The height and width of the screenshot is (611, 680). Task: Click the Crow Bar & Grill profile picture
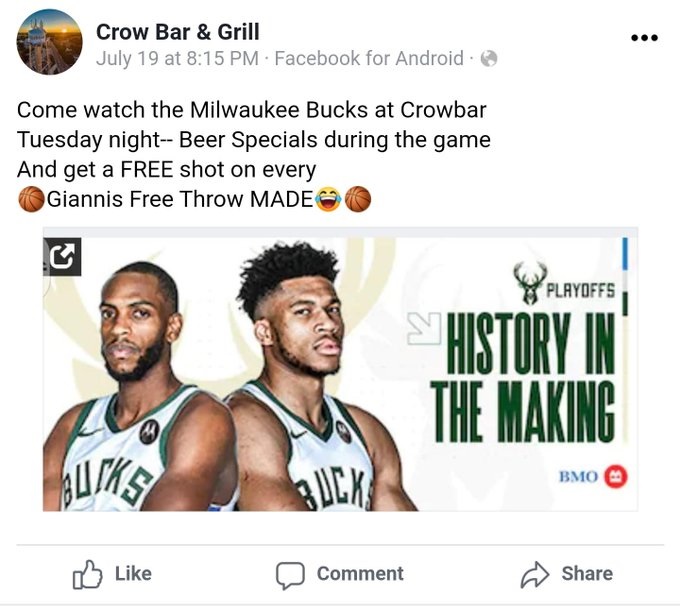click(49, 42)
